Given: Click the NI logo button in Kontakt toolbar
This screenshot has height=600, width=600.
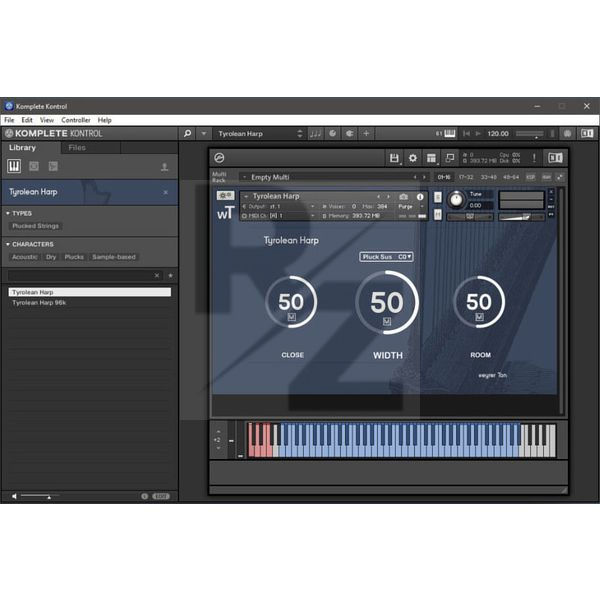Looking at the screenshot, I should [555, 158].
